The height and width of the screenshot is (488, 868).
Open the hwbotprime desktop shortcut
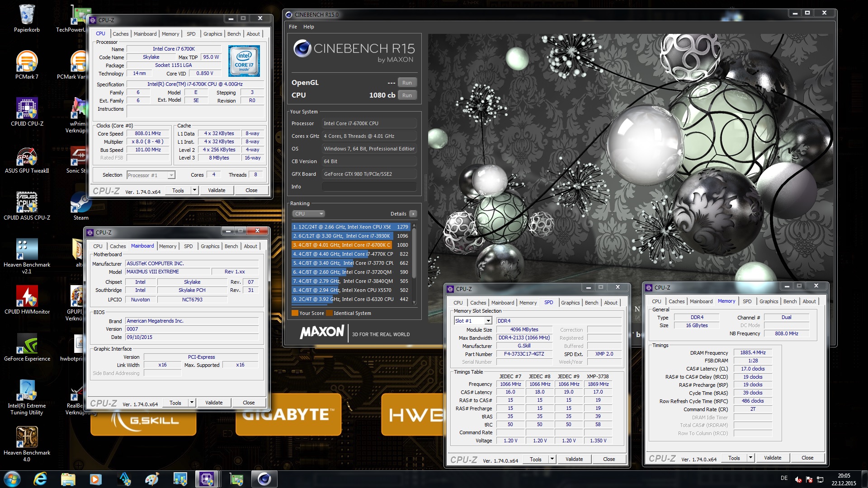click(72, 347)
